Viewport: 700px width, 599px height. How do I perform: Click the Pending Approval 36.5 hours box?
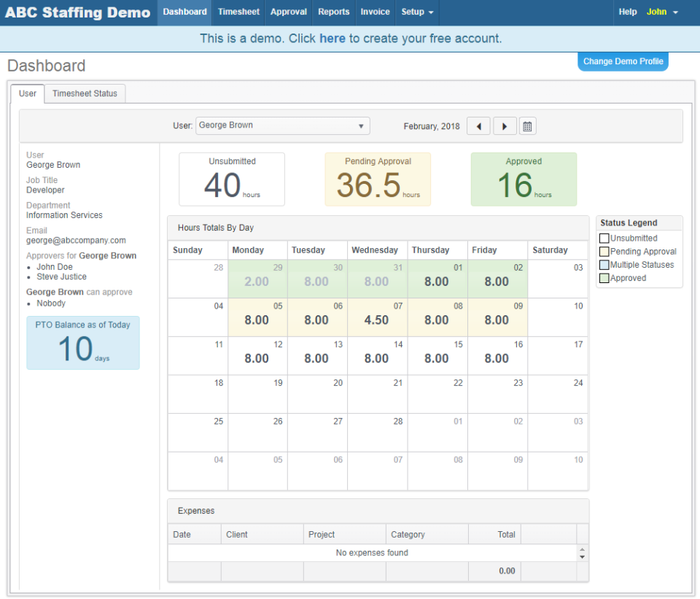(378, 179)
